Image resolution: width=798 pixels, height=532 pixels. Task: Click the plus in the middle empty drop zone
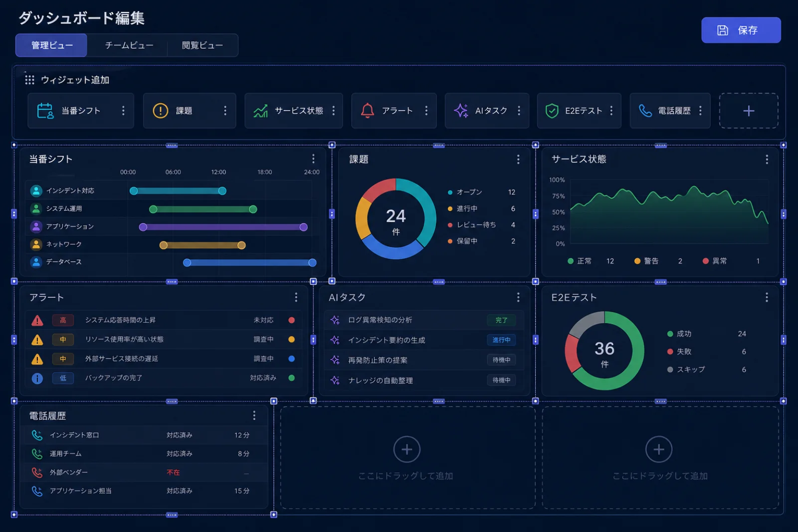(407, 450)
